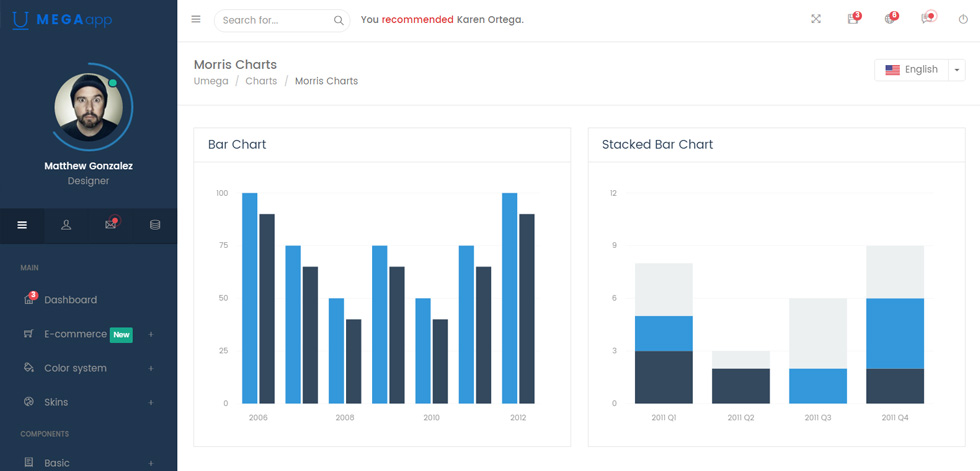Screen dimensions: 980x471
Task: Open the UMEGA app logo link
Action: (62, 20)
